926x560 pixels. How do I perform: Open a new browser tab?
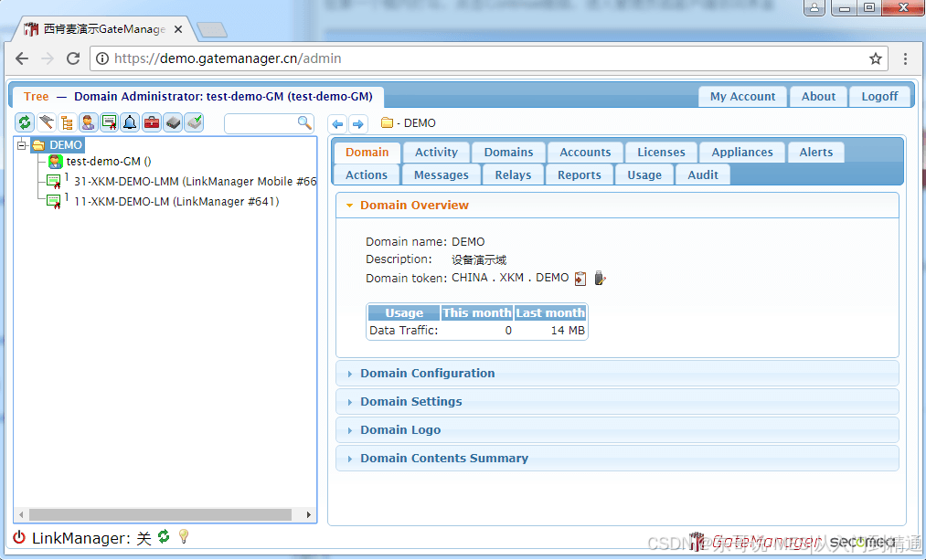pos(212,29)
